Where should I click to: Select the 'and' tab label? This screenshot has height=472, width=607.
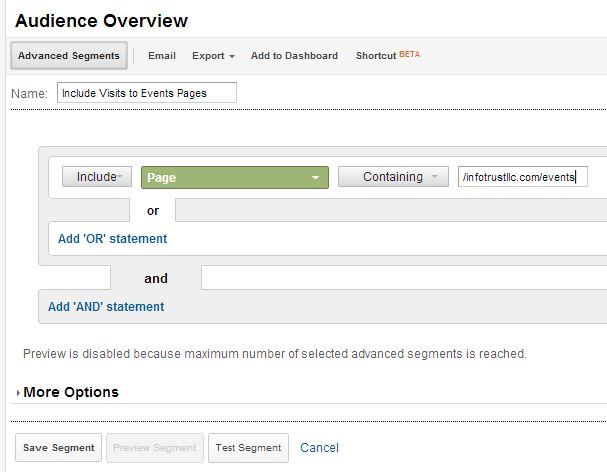[156, 278]
